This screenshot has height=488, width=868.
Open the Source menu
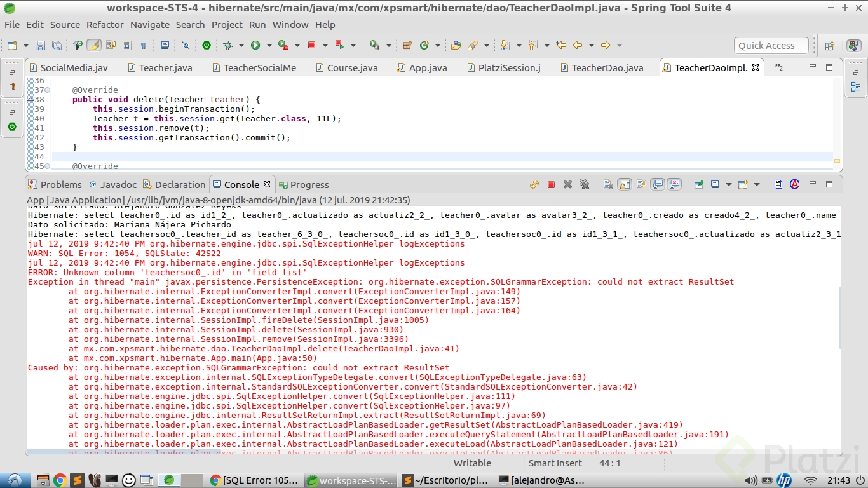point(65,25)
